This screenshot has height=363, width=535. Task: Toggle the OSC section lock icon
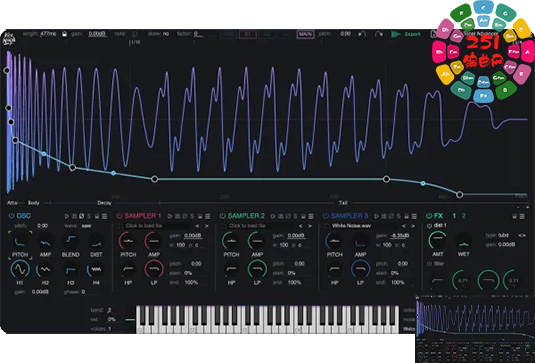pyautogui.click(x=97, y=216)
